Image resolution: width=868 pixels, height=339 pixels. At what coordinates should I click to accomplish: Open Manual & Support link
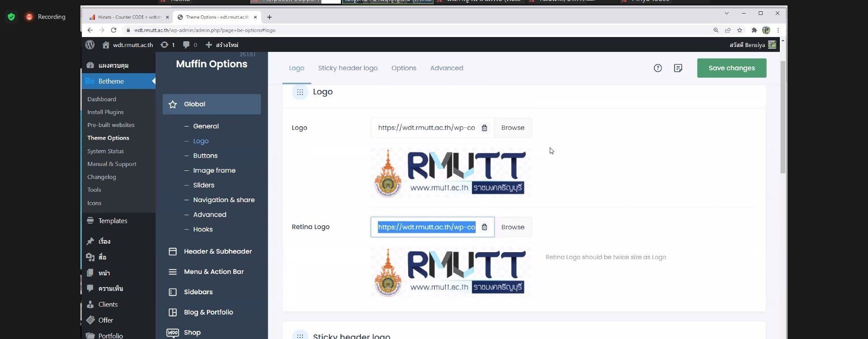112,164
